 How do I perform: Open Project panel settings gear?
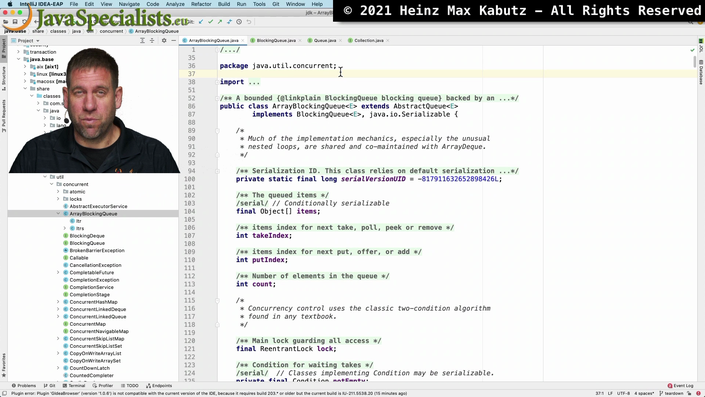coord(164,40)
